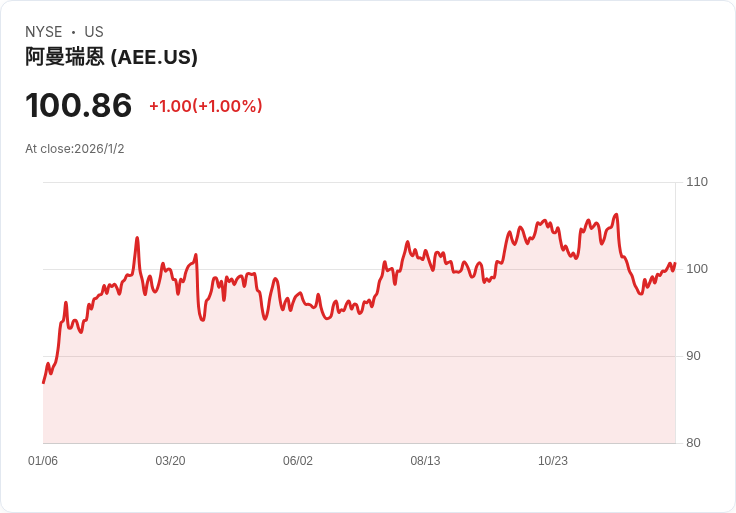Click the 80 y-axis label

pyautogui.click(x=693, y=443)
